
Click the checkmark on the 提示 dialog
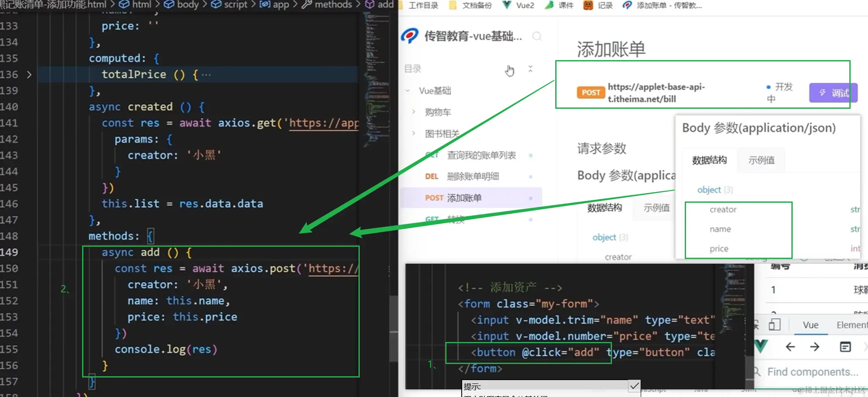click(634, 386)
